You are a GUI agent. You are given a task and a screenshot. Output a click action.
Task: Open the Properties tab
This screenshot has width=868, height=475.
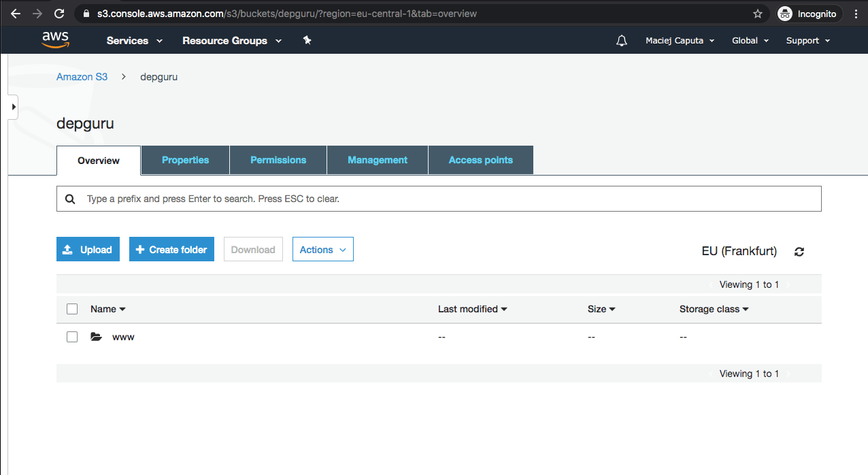coord(185,160)
